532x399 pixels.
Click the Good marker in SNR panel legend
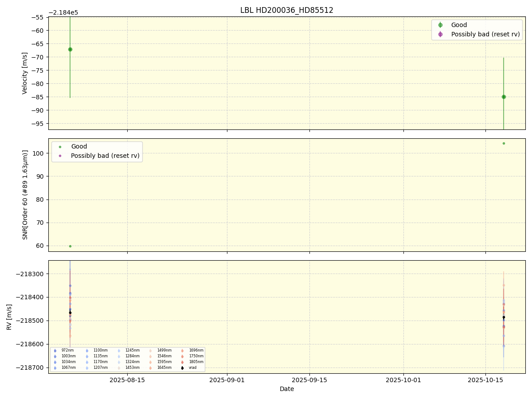point(60,147)
